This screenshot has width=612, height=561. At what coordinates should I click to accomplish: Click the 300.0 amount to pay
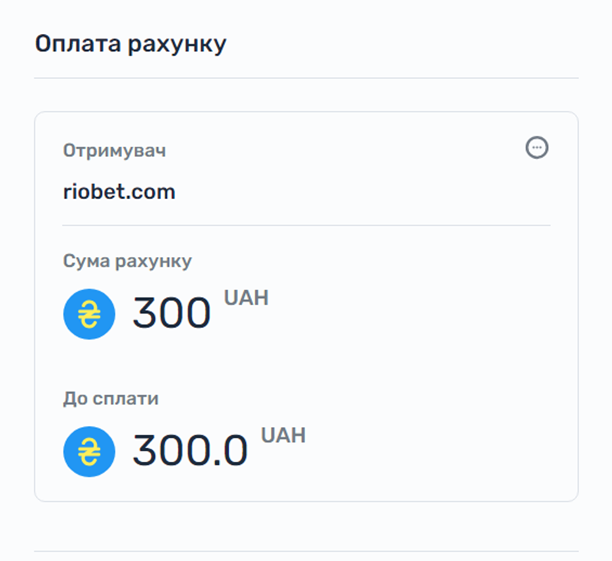coord(190,451)
